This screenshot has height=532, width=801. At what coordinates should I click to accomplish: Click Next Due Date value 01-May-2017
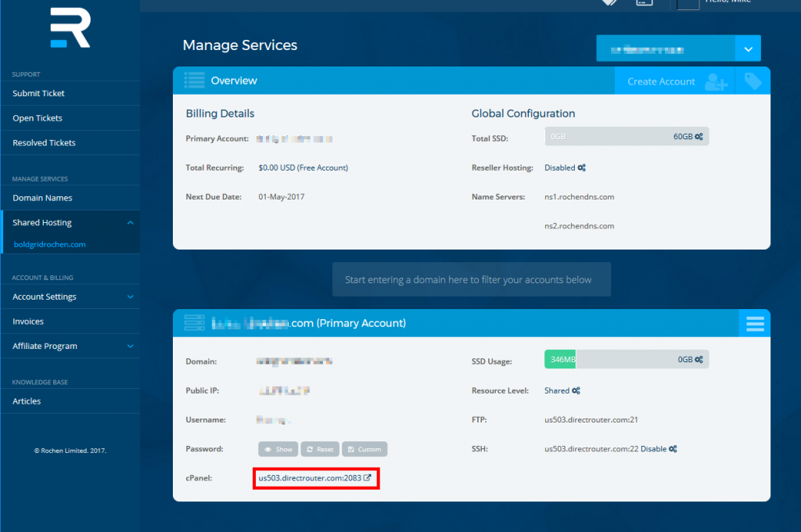[282, 196]
